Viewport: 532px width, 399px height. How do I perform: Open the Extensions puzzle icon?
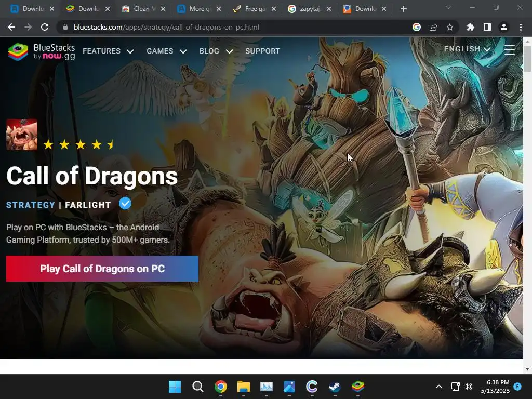(x=471, y=27)
